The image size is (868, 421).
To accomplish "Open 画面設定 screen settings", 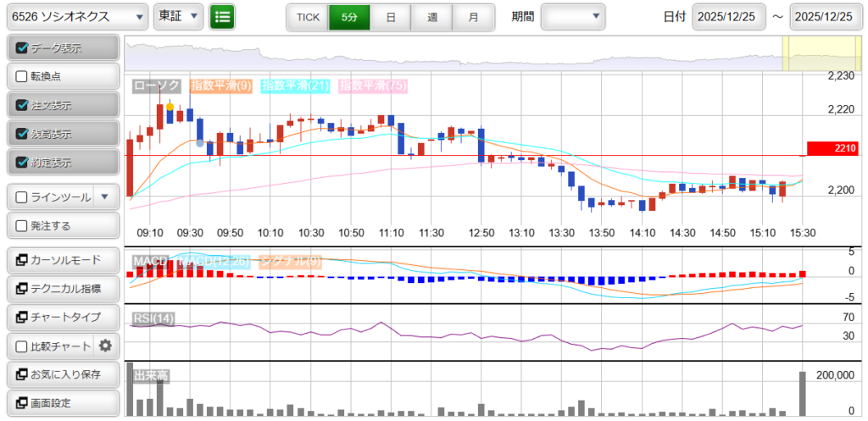I will click(x=63, y=403).
